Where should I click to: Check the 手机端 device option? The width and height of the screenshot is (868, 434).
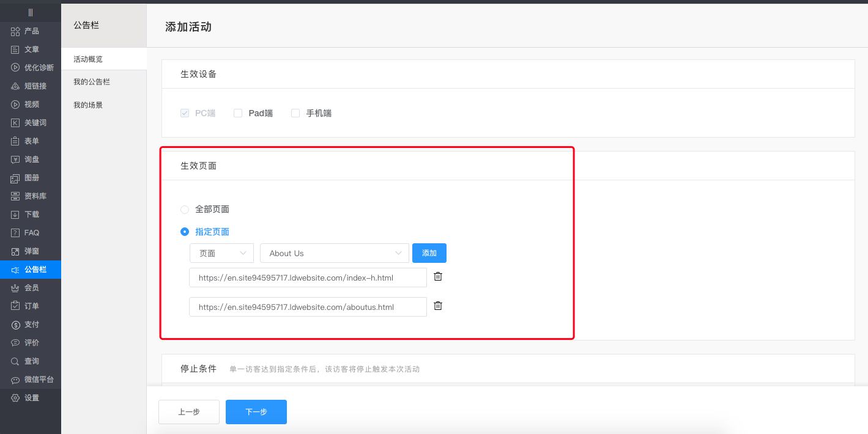295,113
